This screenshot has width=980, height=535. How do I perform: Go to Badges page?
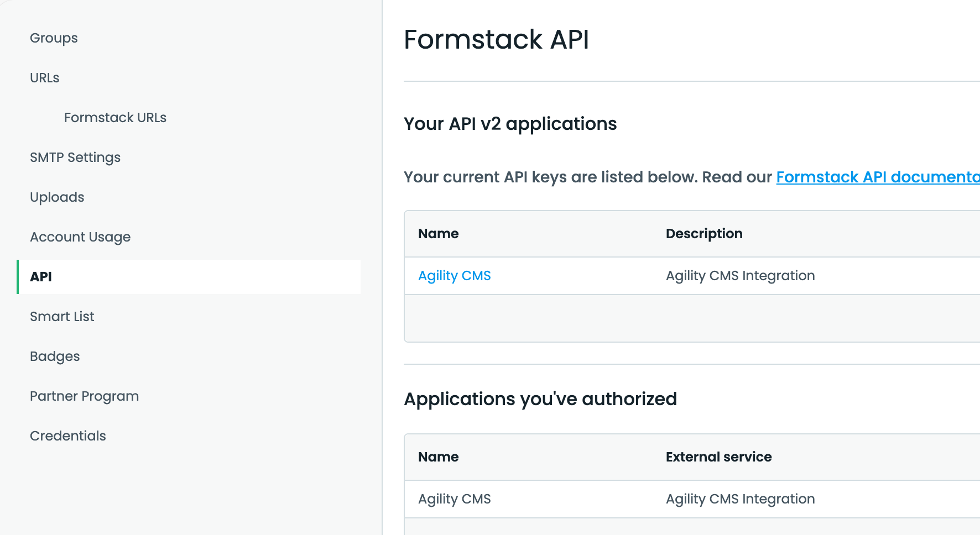(55, 356)
